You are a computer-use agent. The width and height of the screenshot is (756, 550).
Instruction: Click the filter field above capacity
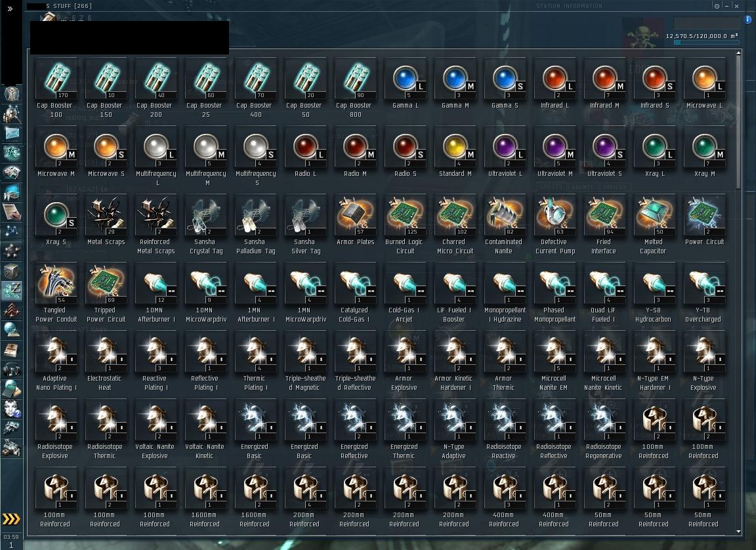pos(706,23)
